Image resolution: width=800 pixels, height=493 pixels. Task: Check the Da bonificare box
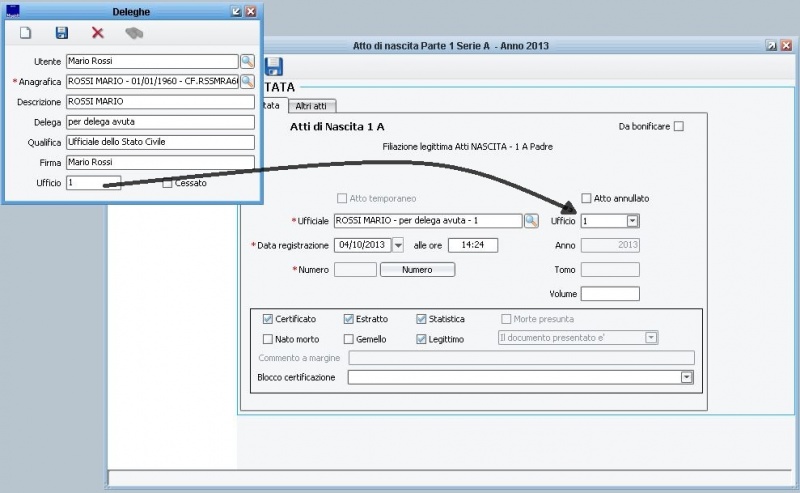click(x=679, y=126)
